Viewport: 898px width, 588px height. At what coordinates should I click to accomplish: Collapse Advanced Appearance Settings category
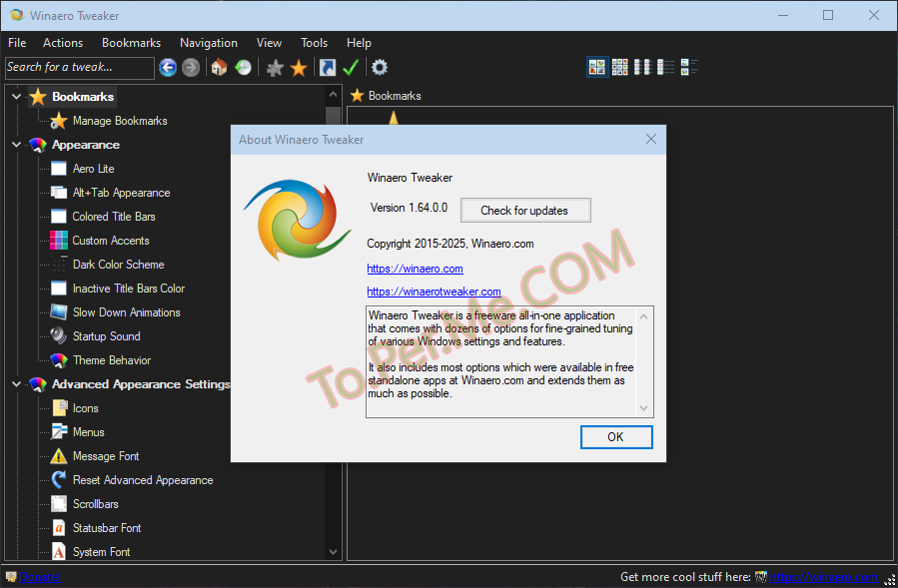16,384
